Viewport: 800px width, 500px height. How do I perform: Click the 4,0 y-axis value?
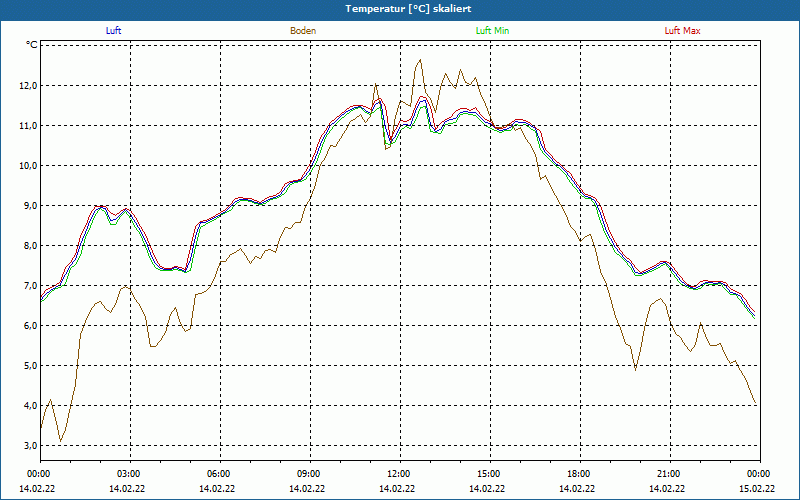pyautogui.click(x=31, y=406)
